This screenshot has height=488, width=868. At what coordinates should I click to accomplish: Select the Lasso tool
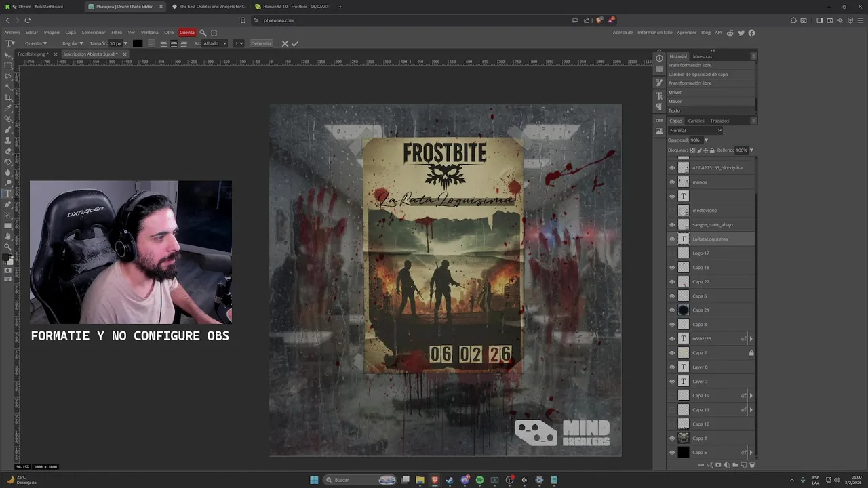coord(8,77)
